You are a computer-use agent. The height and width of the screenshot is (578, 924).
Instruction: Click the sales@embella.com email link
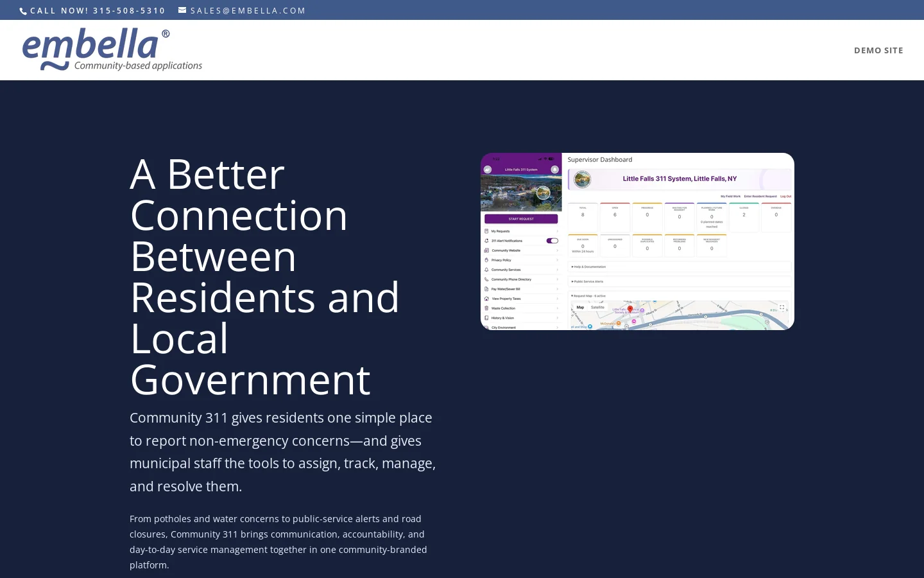point(248,10)
